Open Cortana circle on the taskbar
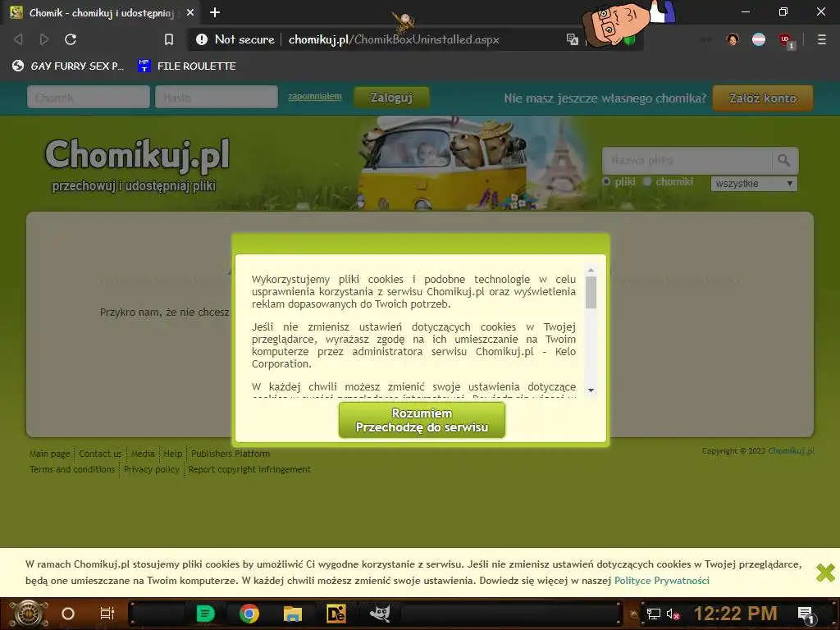This screenshot has width=840, height=630. [x=68, y=614]
